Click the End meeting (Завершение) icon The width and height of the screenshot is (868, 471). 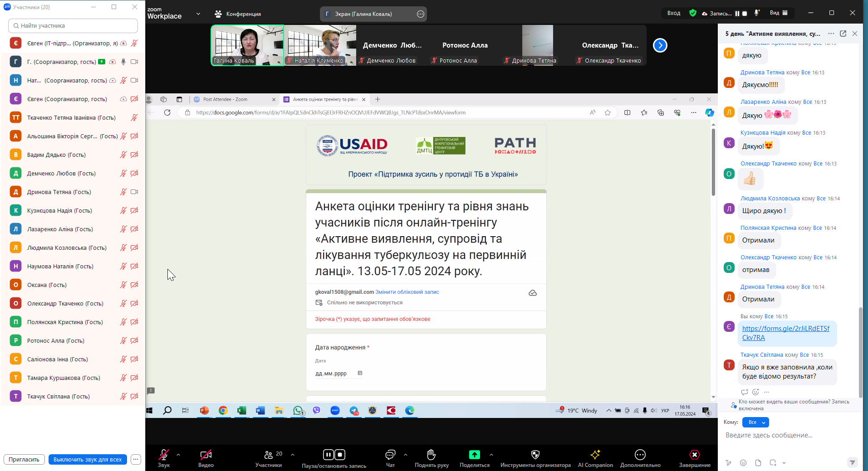[694, 455]
